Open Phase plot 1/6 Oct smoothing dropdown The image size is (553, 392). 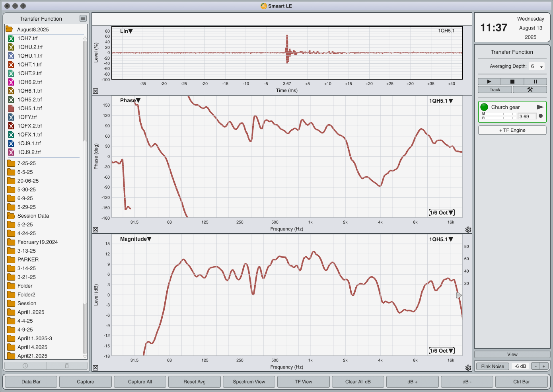tap(441, 213)
